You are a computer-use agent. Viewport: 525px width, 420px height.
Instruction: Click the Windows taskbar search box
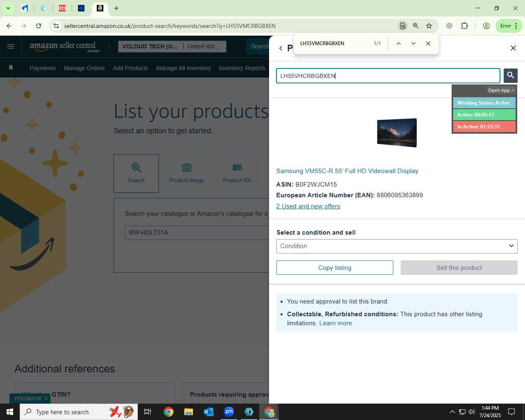click(78, 412)
